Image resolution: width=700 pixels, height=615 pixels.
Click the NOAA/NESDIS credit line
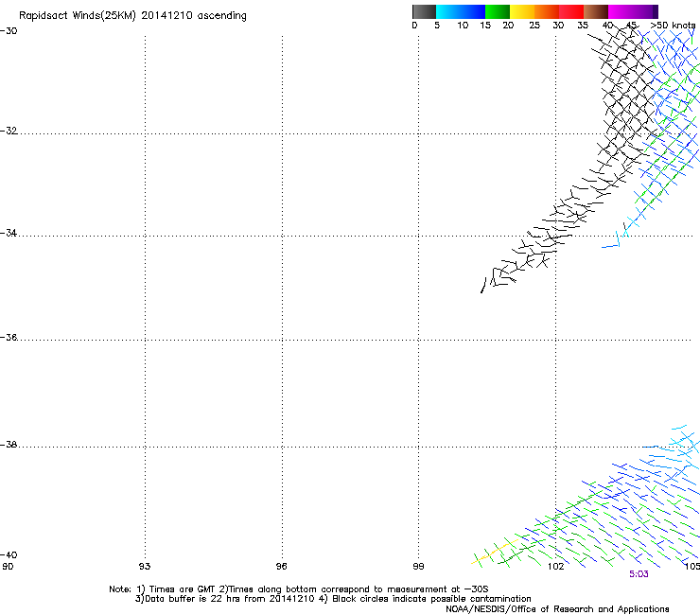pyautogui.click(x=557, y=609)
